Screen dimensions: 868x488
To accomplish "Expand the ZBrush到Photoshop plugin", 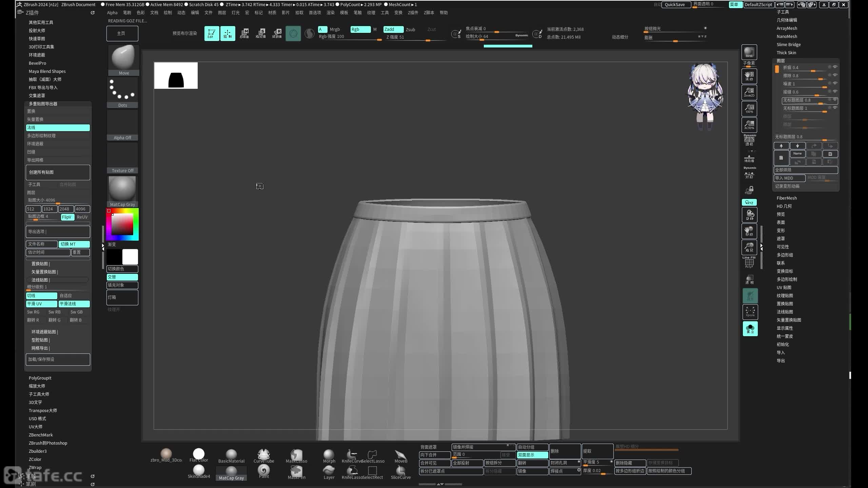I will [48, 443].
